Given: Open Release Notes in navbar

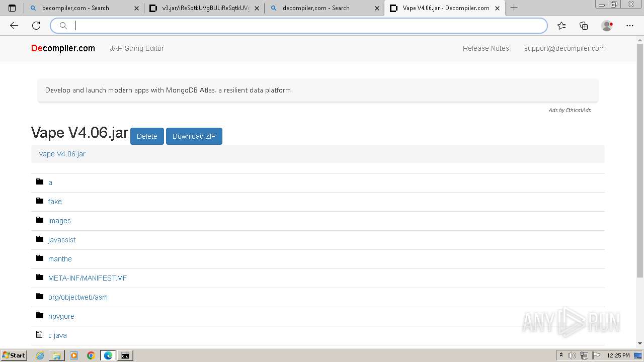Looking at the screenshot, I should tap(486, 48).
